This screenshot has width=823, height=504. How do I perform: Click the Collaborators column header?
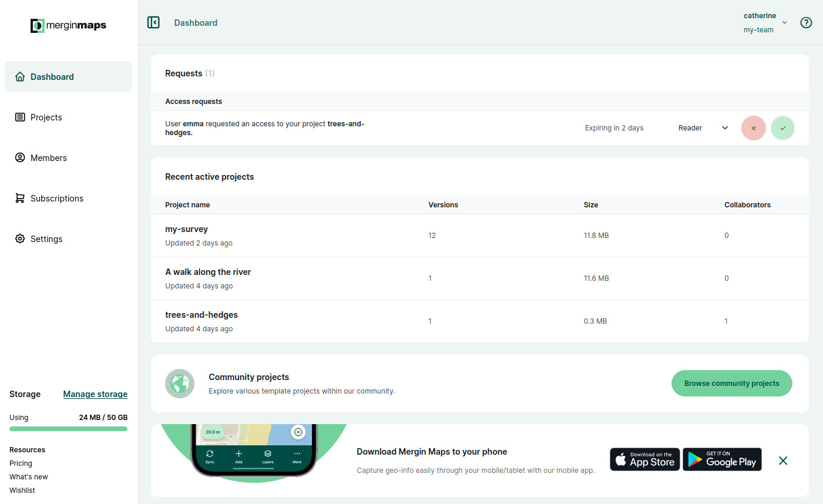click(747, 205)
